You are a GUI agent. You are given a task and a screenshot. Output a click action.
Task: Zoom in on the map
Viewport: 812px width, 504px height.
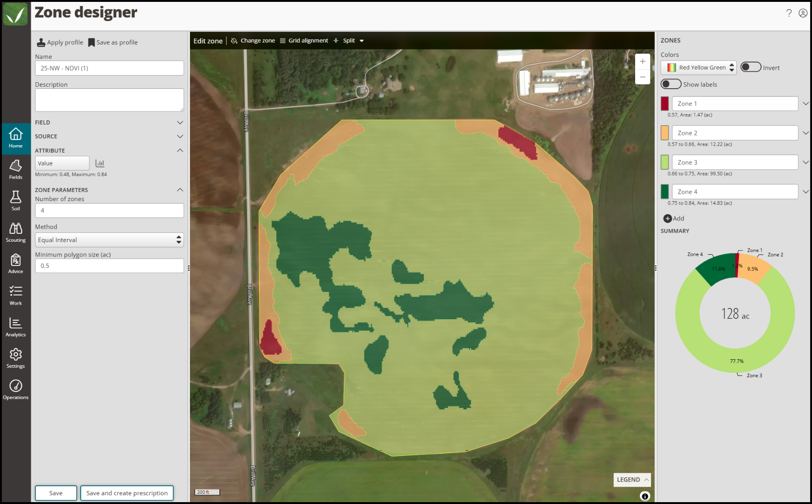click(x=643, y=61)
